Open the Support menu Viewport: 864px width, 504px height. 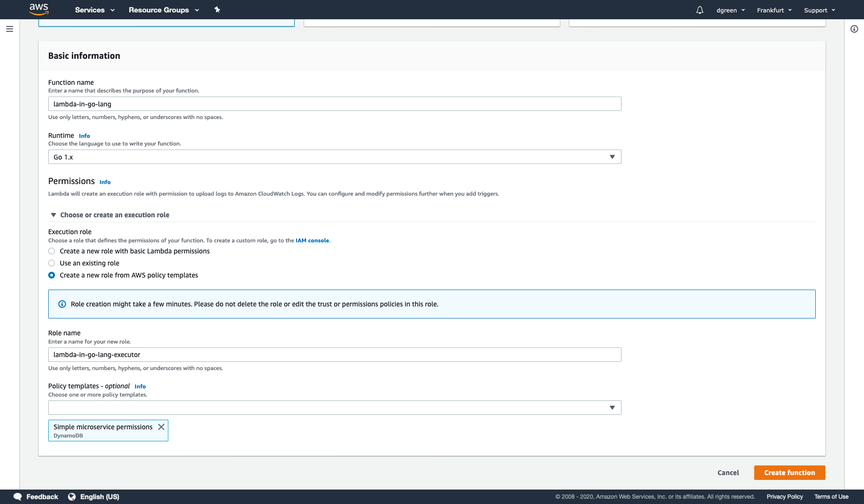(819, 10)
